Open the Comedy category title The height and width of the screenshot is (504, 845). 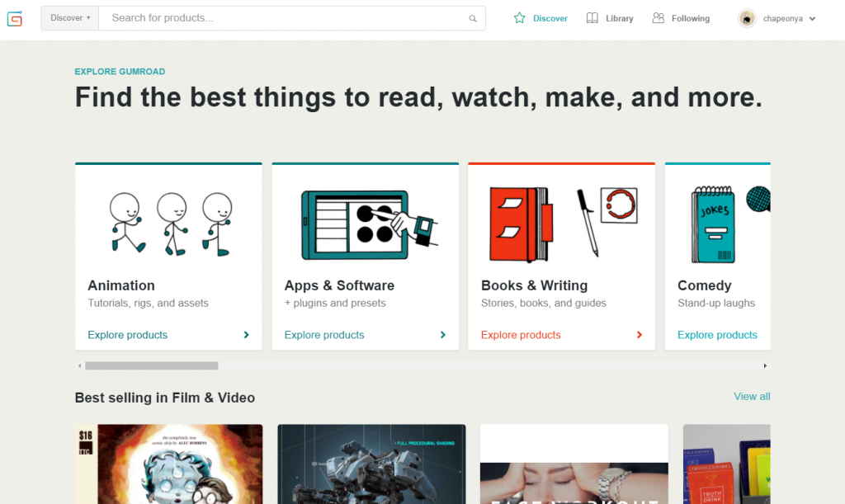point(705,285)
